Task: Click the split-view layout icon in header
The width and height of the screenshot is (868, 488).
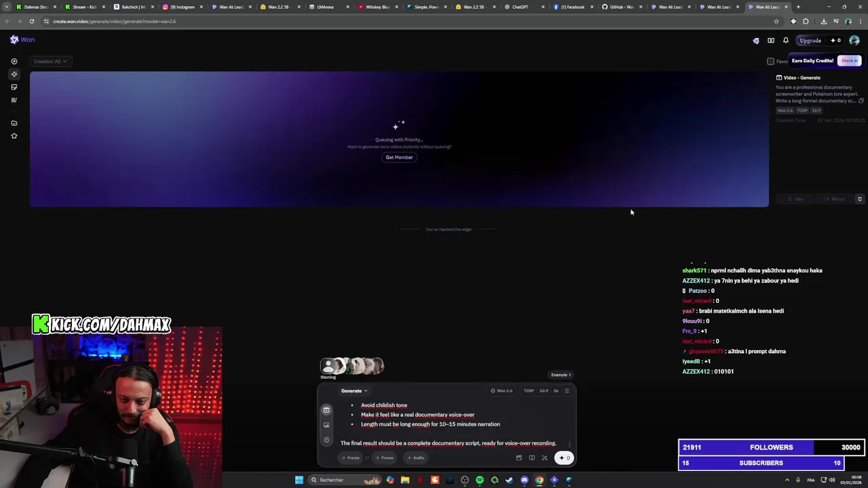Action: pyautogui.click(x=771, y=41)
